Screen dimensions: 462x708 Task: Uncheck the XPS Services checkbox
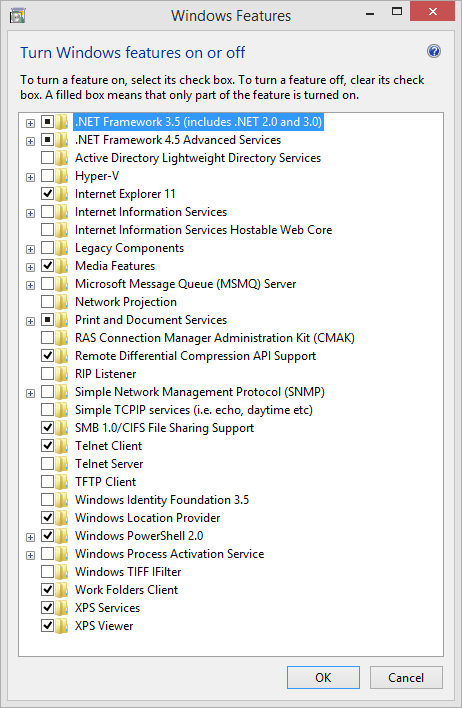click(x=47, y=607)
